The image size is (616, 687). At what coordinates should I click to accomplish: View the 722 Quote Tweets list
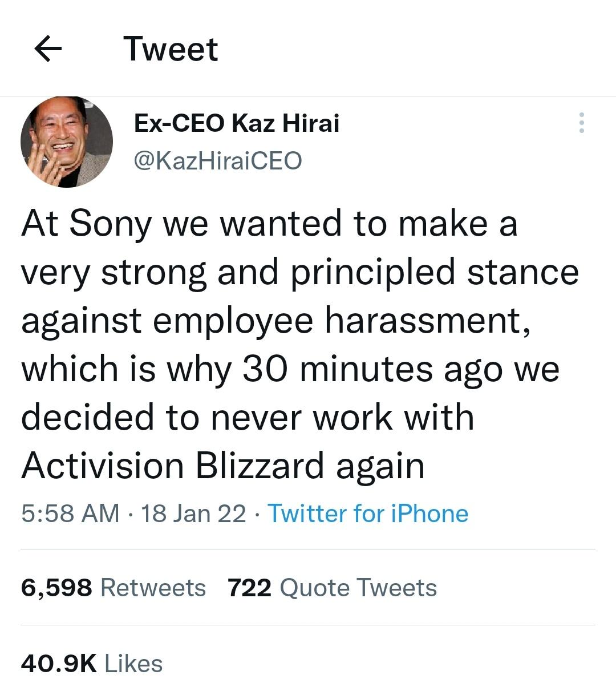[332, 588]
